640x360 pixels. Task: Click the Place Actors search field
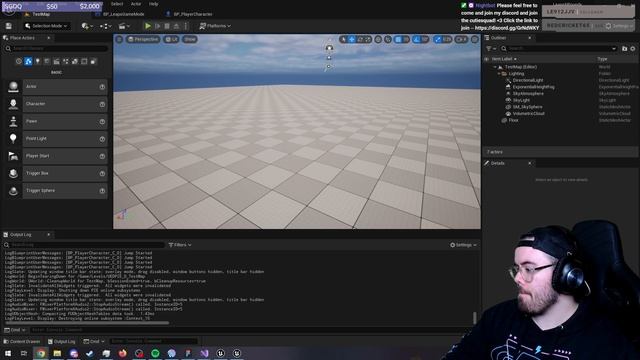(57, 49)
